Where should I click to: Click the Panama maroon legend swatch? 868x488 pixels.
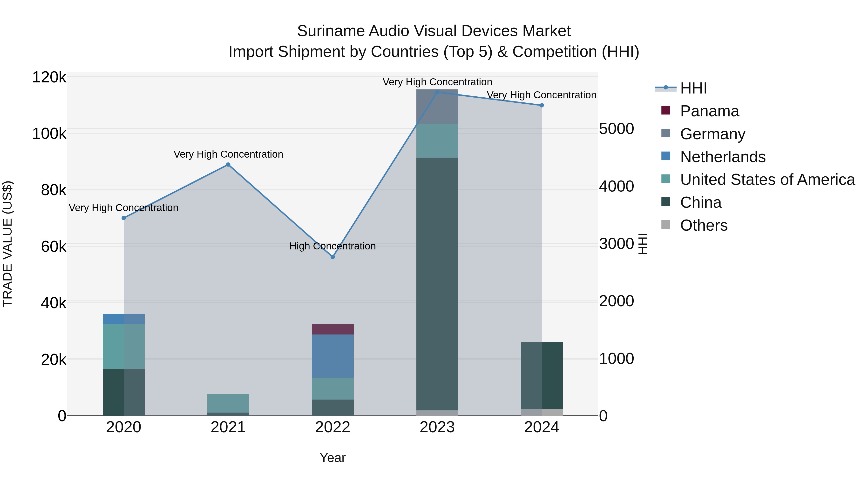point(665,110)
